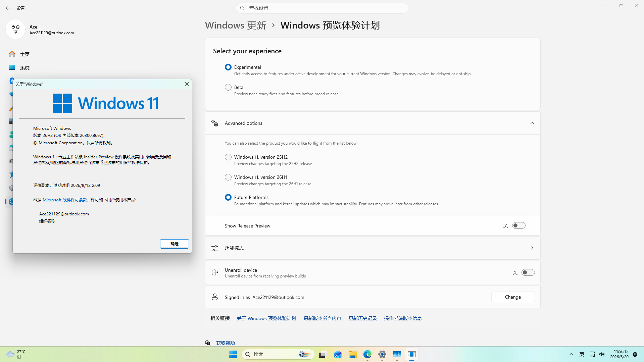Select the Beta experience radio button
644x362 pixels.
click(228, 87)
